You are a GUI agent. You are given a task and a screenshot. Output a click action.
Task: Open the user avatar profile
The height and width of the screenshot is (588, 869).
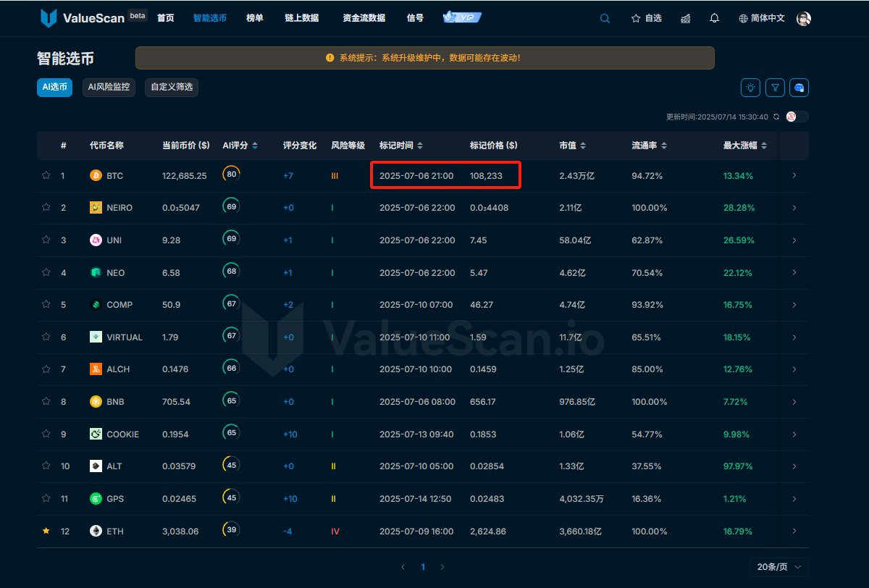804,18
